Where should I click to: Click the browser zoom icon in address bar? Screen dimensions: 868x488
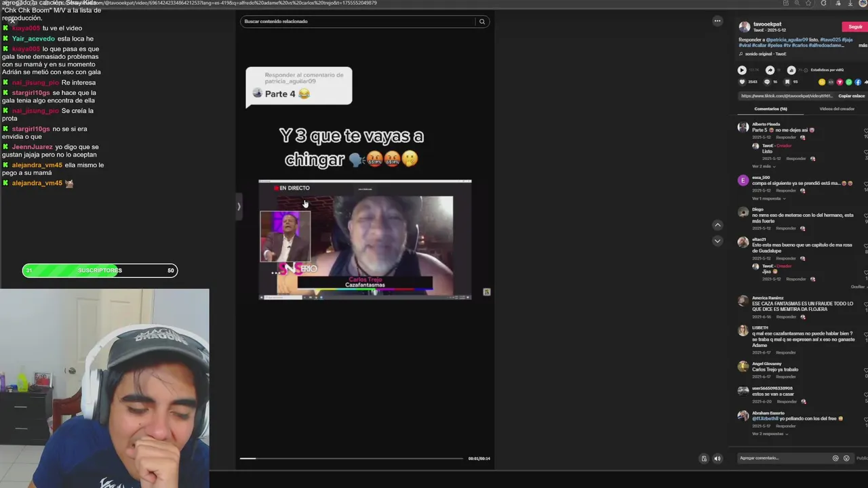[796, 3]
